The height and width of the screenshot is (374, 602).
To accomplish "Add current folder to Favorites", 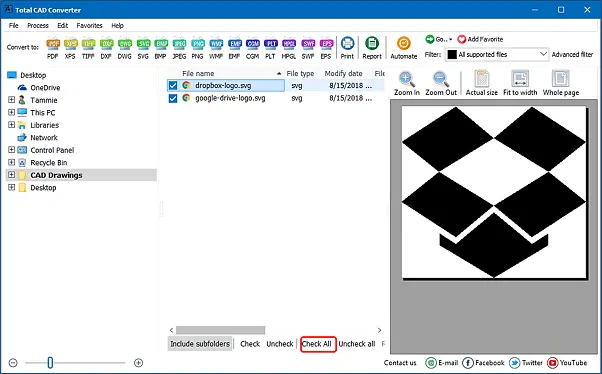I will 480,39.
